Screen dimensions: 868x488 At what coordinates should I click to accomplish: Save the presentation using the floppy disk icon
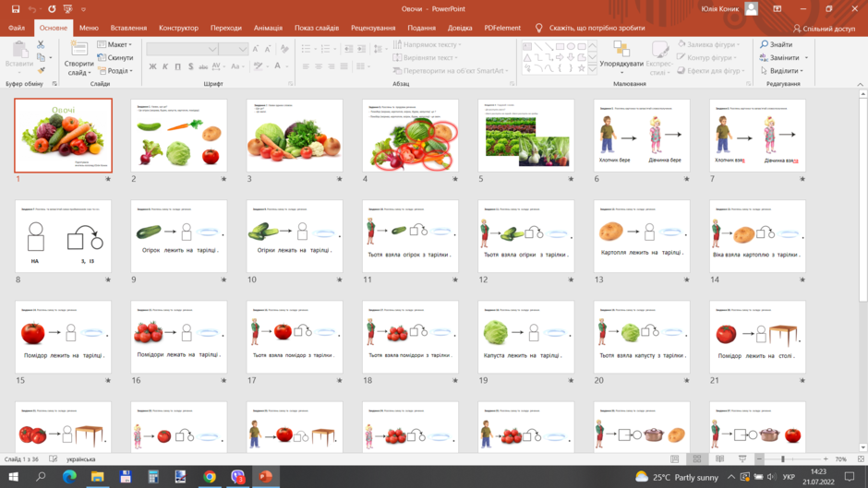16,9
